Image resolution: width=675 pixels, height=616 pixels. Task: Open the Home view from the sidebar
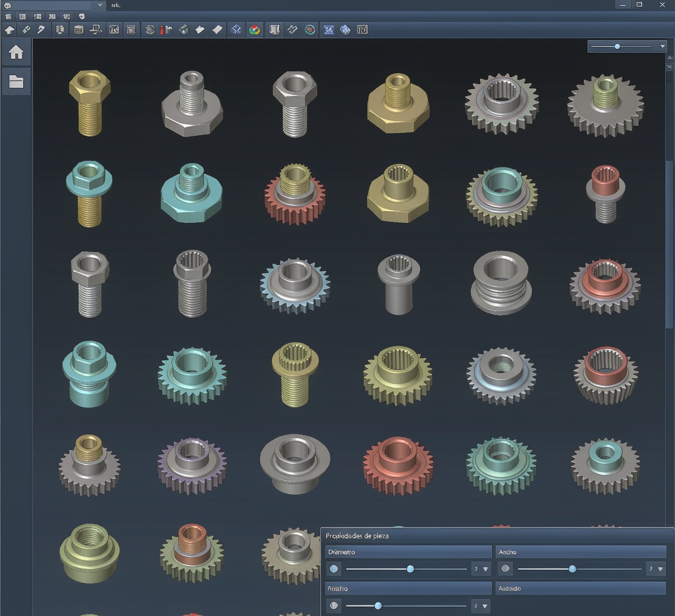click(16, 52)
